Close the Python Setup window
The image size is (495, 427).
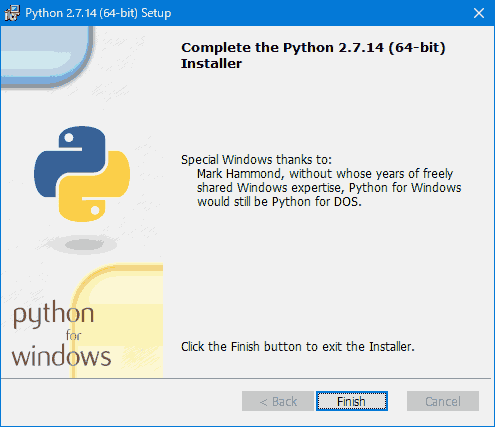479,13
